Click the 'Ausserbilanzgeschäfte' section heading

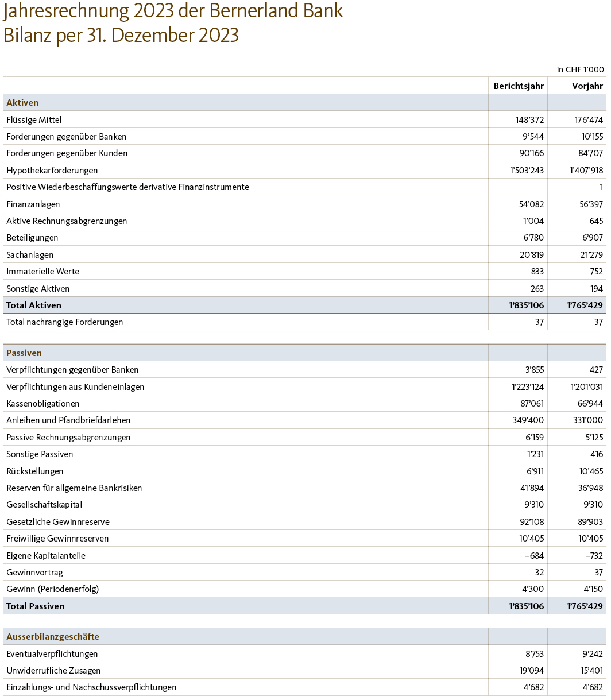(x=53, y=637)
